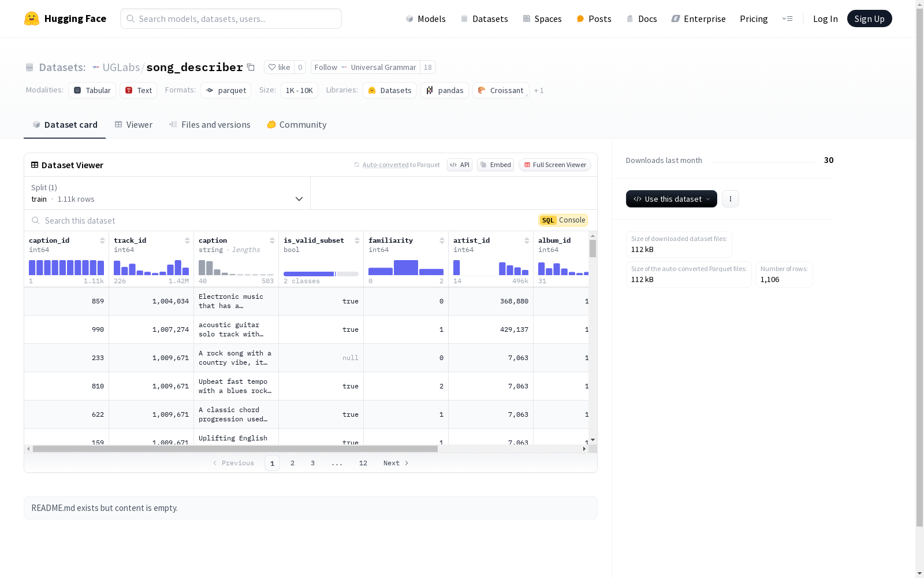The width and height of the screenshot is (924, 578).
Task: Open the navbar extra menu icon
Action: [787, 18]
